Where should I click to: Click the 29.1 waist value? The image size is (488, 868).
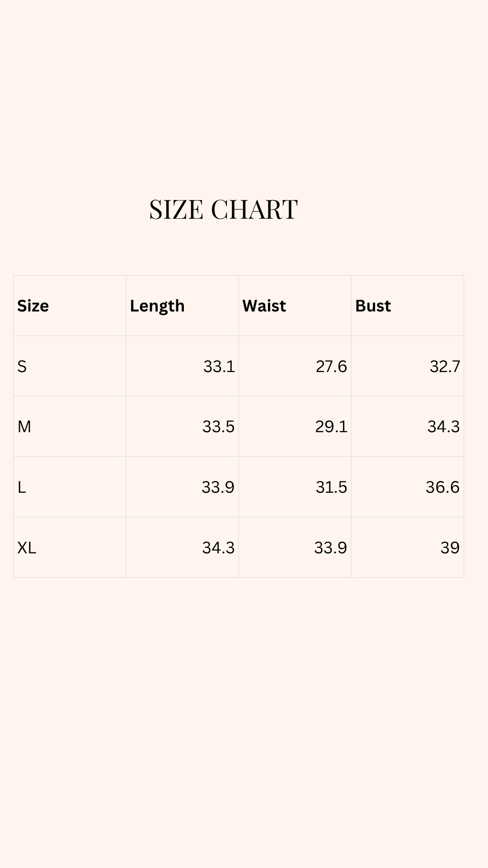(x=331, y=426)
